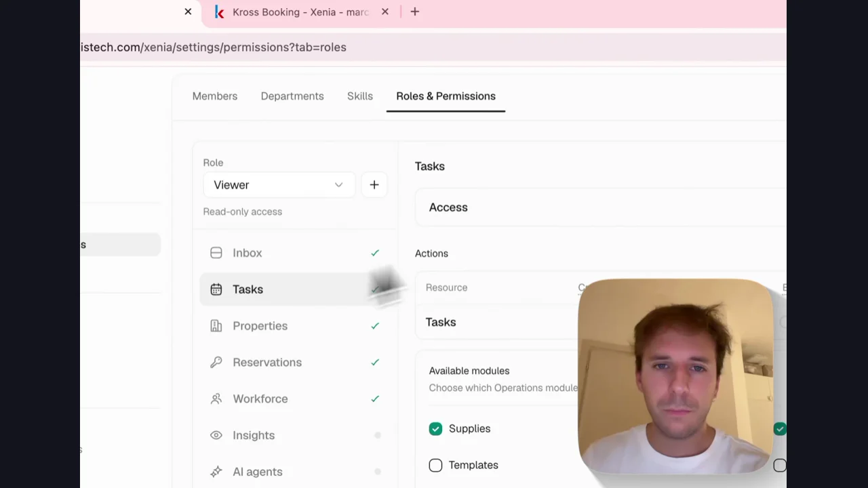Click the browser address bar URL

pos(214,47)
